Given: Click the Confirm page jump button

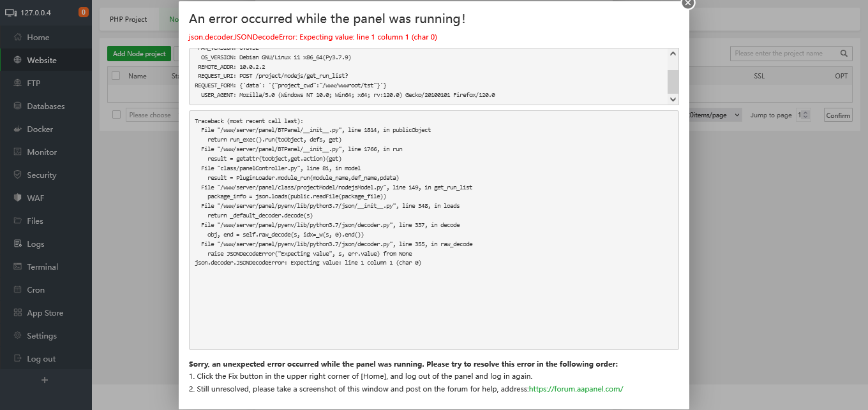Looking at the screenshot, I should (x=837, y=115).
